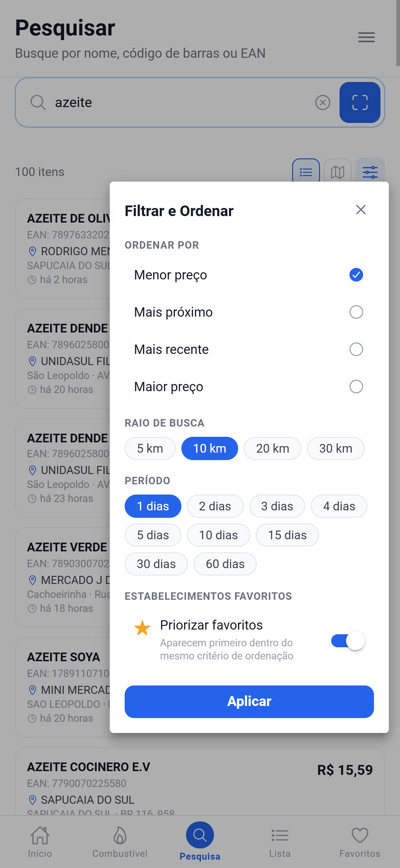This screenshot has width=400, height=868.
Task: Apply filters with Aplicar button
Action: click(x=249, y=702)
